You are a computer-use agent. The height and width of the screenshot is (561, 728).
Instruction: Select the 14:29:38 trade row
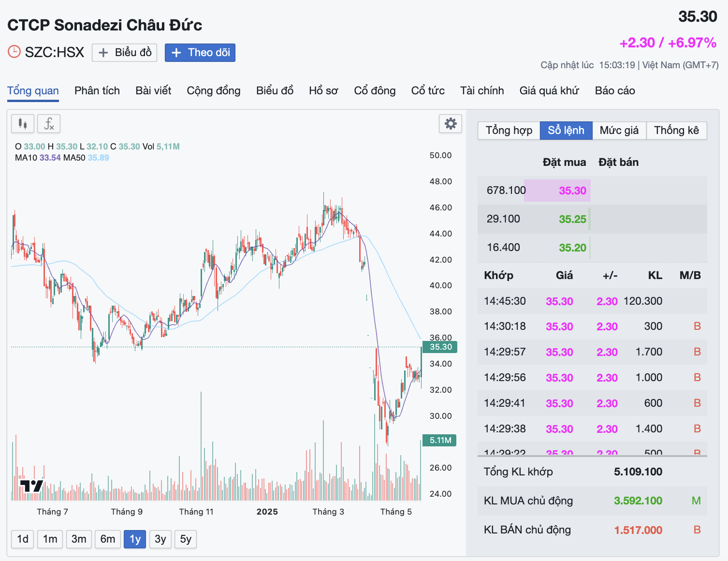[x=592, y=429]
